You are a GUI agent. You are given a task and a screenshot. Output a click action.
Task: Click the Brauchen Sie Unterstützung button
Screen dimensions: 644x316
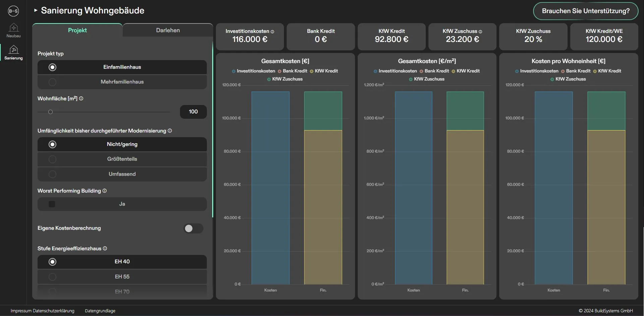click(585, 11)
